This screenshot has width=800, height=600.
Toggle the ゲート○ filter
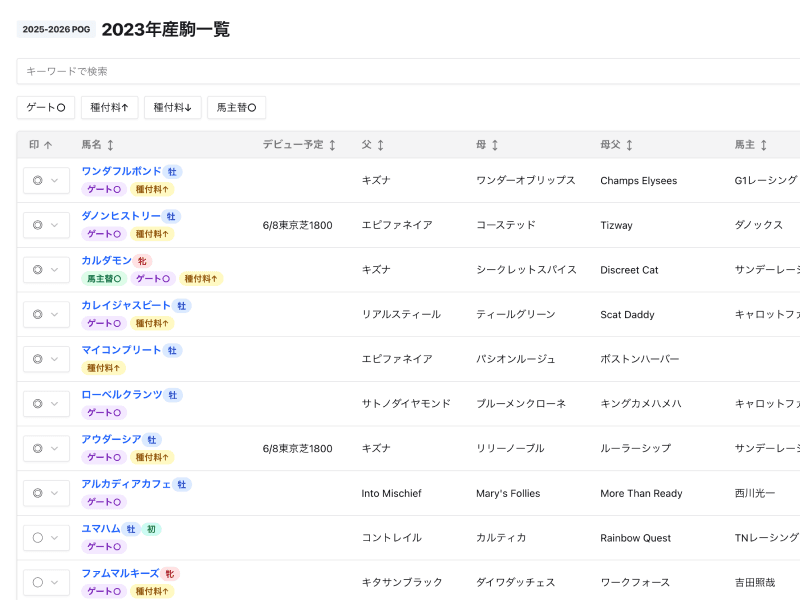tap(45, 107)
